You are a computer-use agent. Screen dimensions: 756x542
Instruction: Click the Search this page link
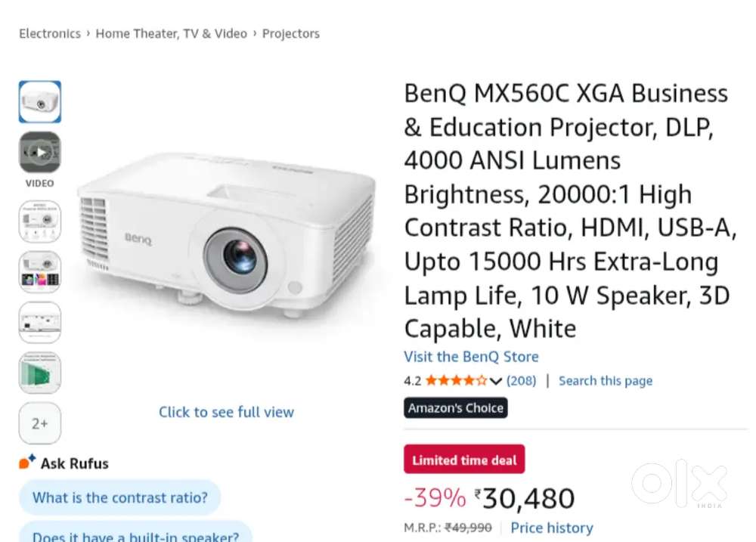[605, 380]
